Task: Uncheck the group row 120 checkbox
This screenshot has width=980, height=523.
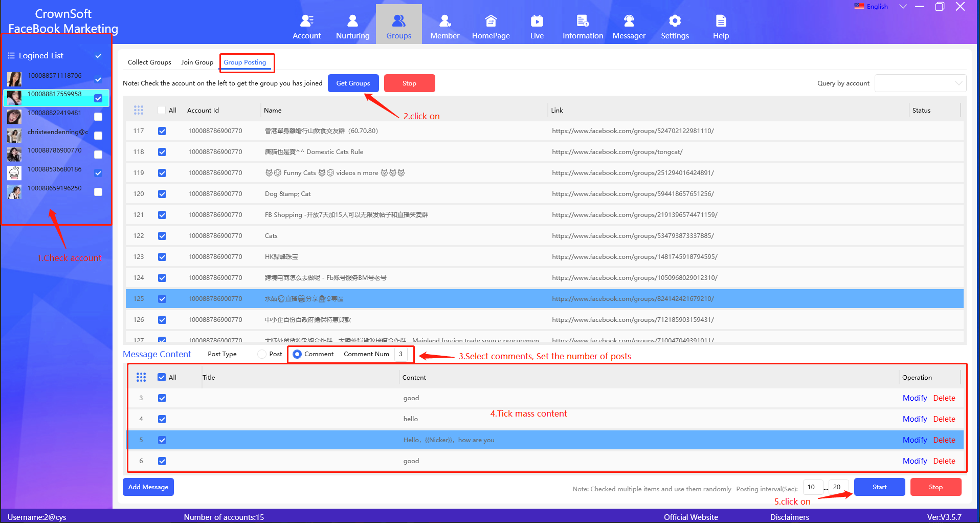Action: pyautogui.click(x=162, y=194)
